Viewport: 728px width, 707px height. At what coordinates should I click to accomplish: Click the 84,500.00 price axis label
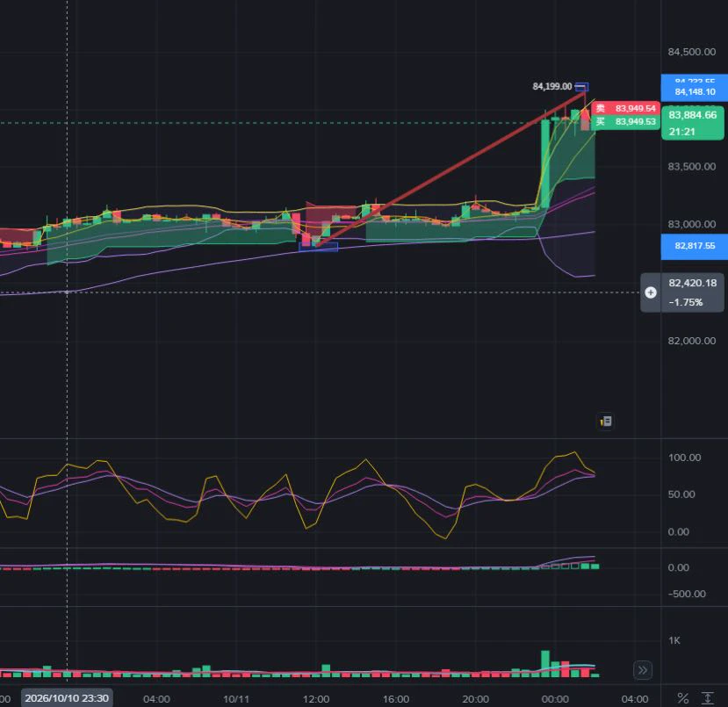[691, 52]
